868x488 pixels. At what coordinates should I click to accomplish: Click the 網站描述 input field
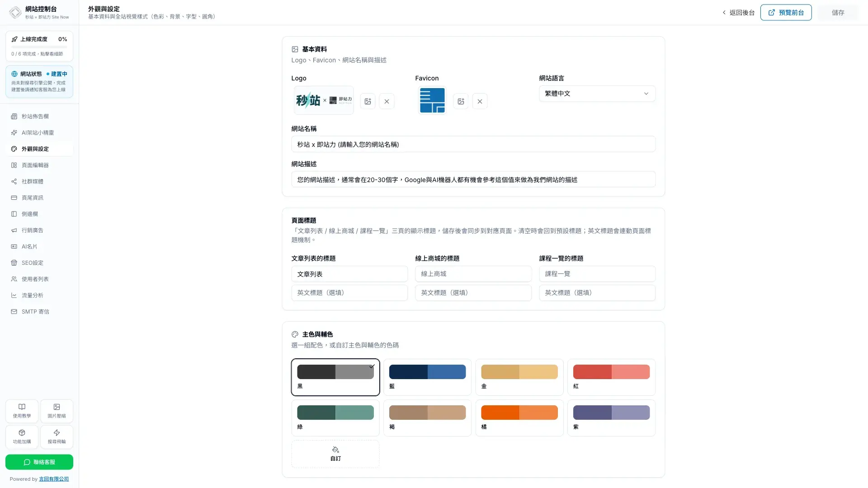[473, 179]
